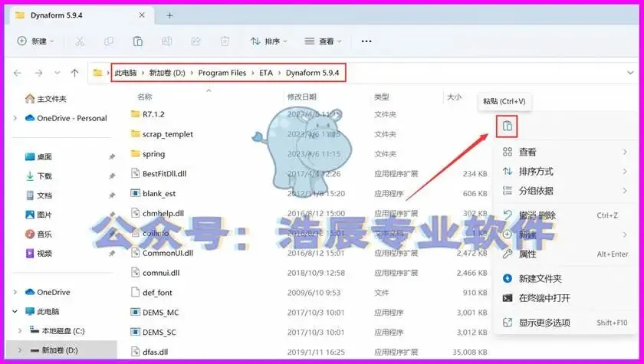Image resolution: width=644 pixels, height=364 pixels.
Task: Go back with the left arrow
Action: (x=17, y=73)
